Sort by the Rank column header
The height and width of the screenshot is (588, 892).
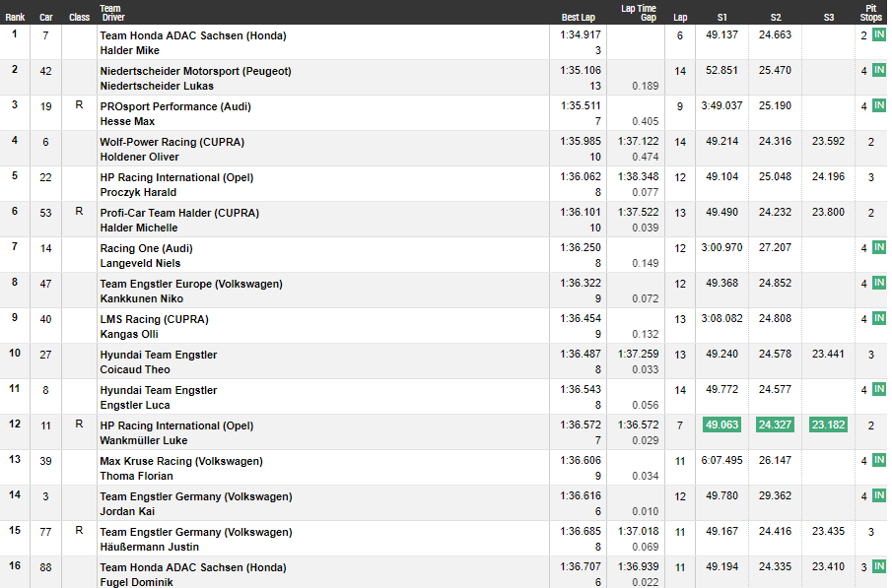(x=15, y=17)
